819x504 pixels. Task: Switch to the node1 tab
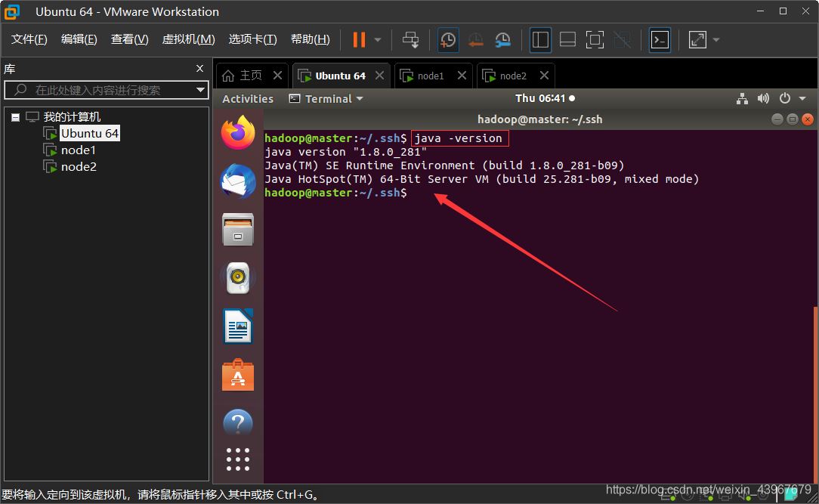click(431, 76)
